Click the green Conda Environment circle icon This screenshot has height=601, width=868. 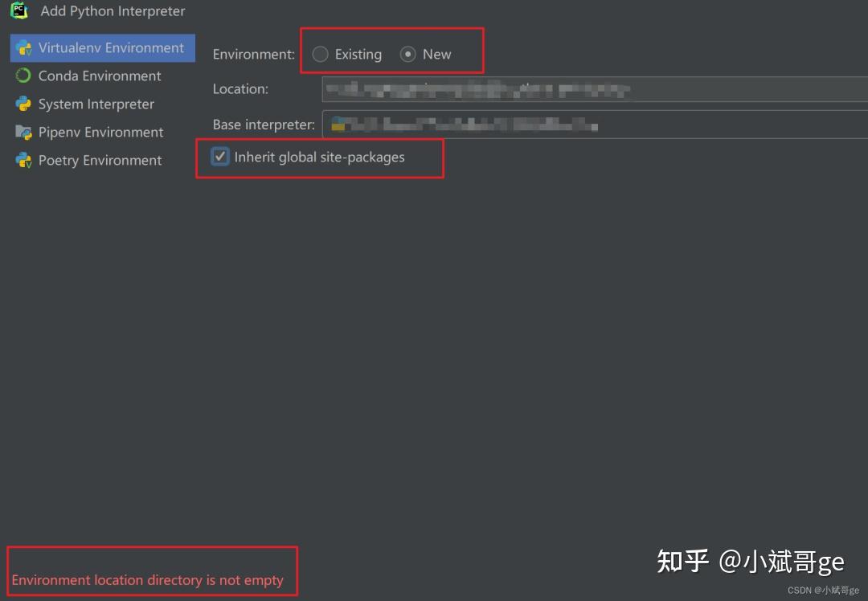(24, 76)
